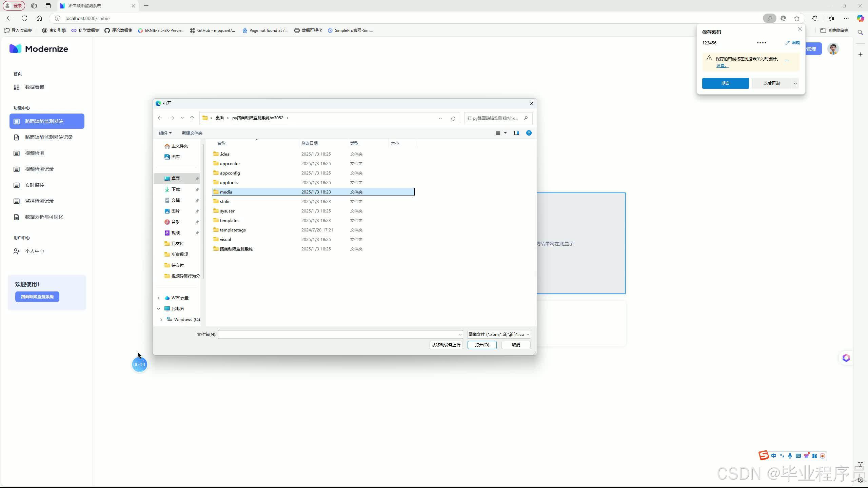The width and height of the screenshot is (868, 488).
Task: Click browser refresh page icon
Action: pyautogui.click(x=24, y=18)
